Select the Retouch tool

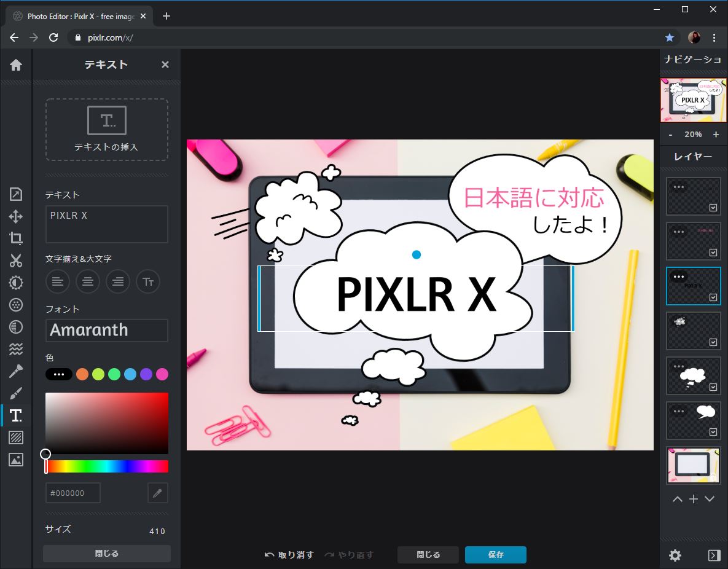point(16,371)
